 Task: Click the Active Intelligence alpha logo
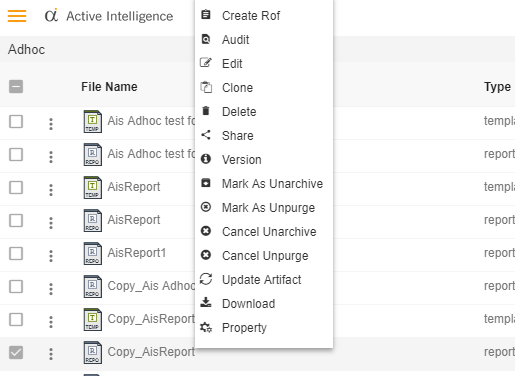click(51, 15)
